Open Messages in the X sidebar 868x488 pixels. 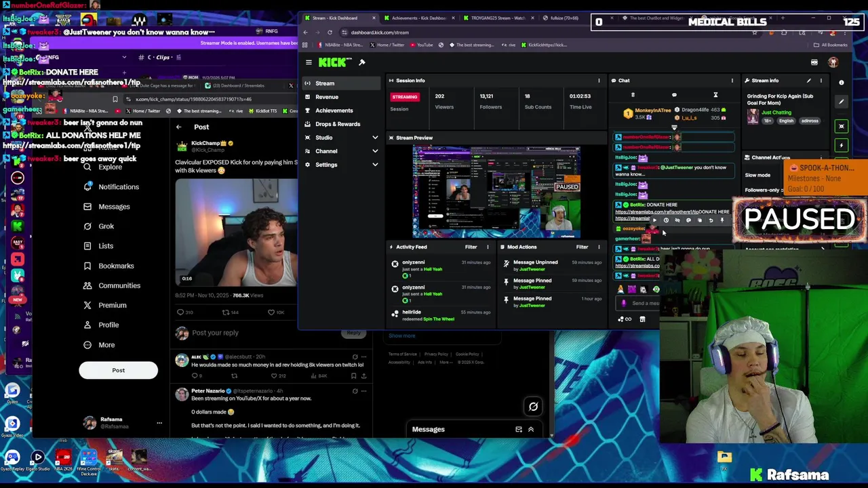[106, 207]
